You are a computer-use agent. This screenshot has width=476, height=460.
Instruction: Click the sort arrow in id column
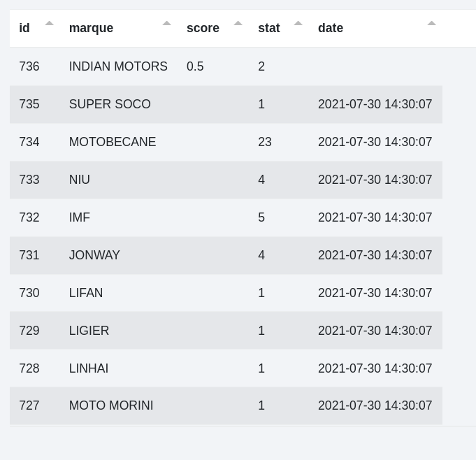50,24
